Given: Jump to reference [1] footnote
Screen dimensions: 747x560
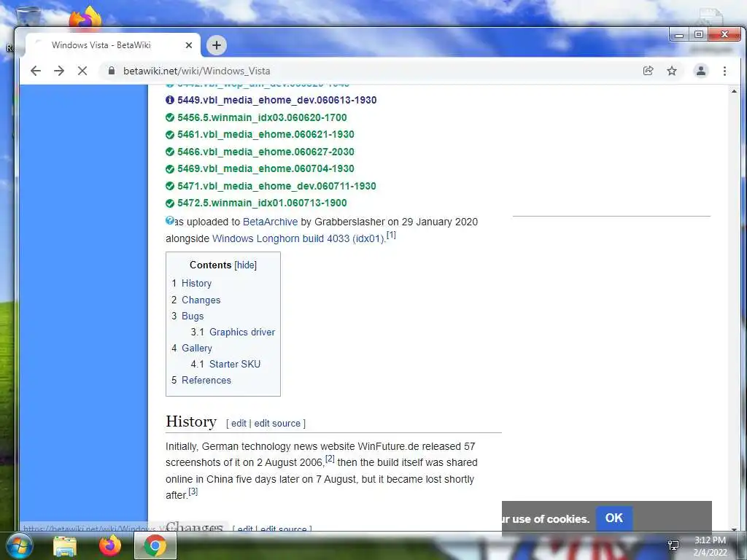Looking at the screenshot, I should pyautogui.click(x=391, y=235).
